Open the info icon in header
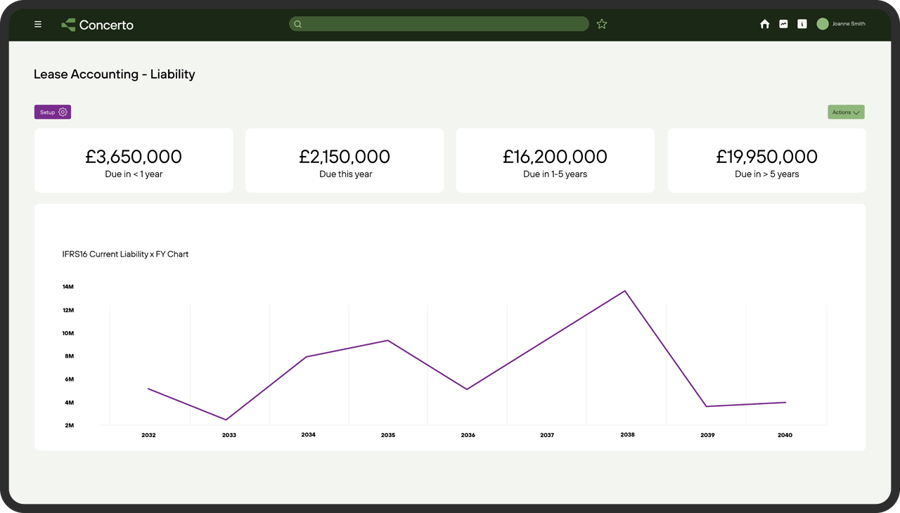Viewport: 900px width, 513px height. pos(802,24)
